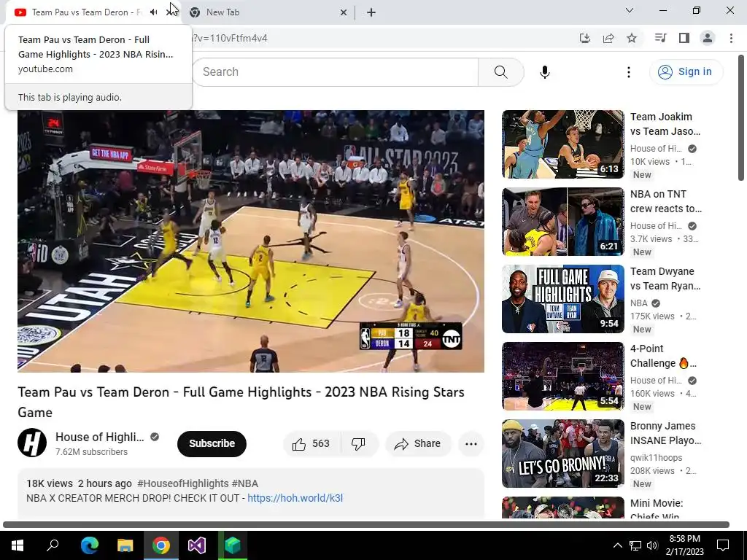Click the page vertical scrollbar
Image resolution: width=747 pixels, height=560 pixels.
point(741,117)
